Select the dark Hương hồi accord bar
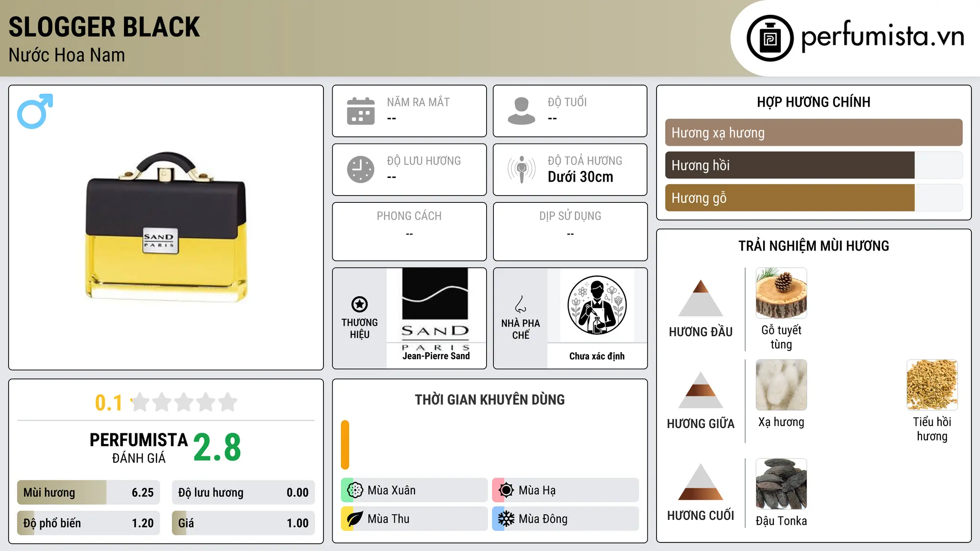980x551 pixels. [814, 165]
